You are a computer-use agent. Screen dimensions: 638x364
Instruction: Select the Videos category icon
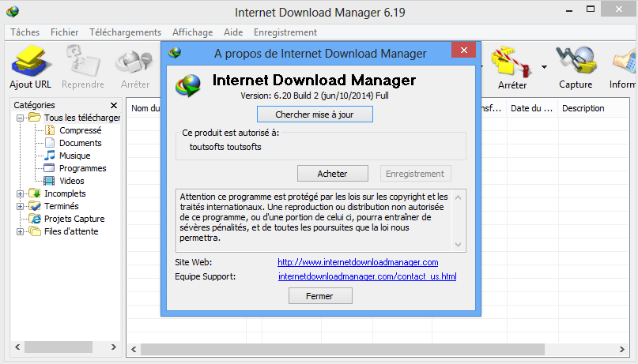click(x=49, y=180)
